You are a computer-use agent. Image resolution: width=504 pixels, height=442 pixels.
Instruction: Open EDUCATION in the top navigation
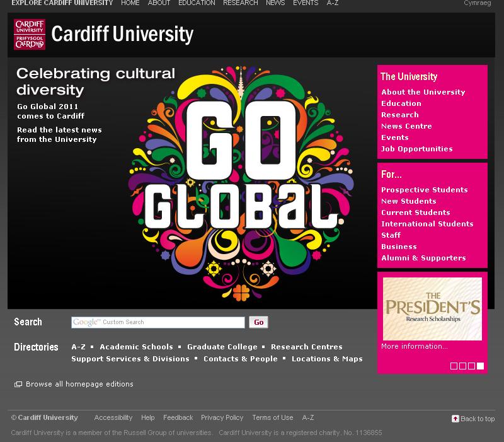[197, 3]
